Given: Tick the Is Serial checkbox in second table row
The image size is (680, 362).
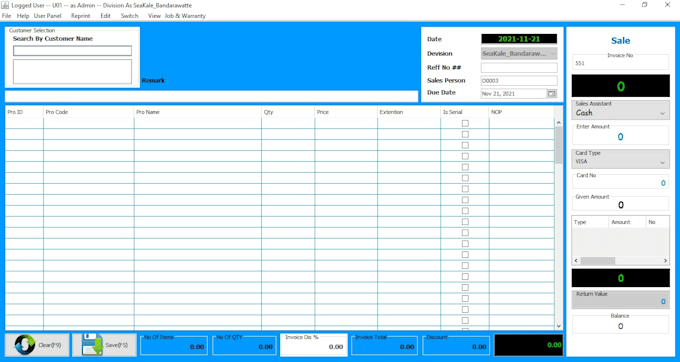Looking at the screenshot, I should [465, 134].
